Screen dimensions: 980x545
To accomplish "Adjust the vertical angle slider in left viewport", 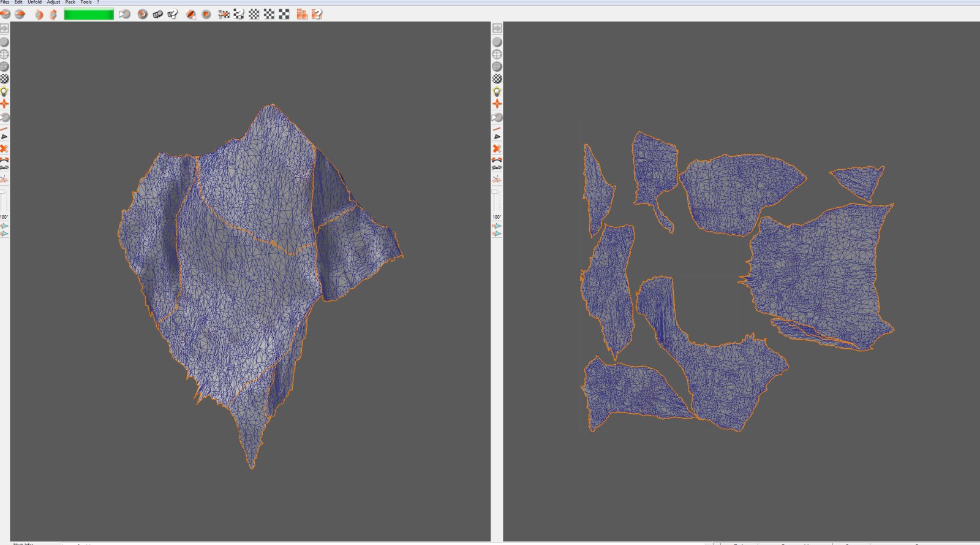I will tap(4, 200).
